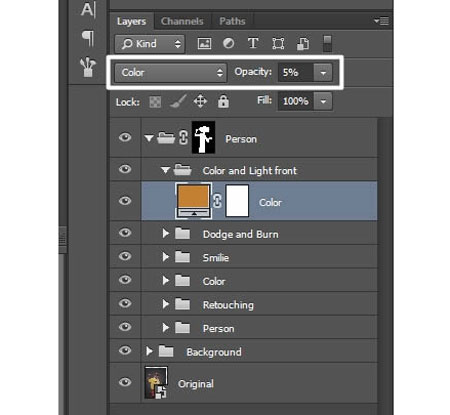
Task: Switch to the Paths tab
Action: click(x=232, y=21)
